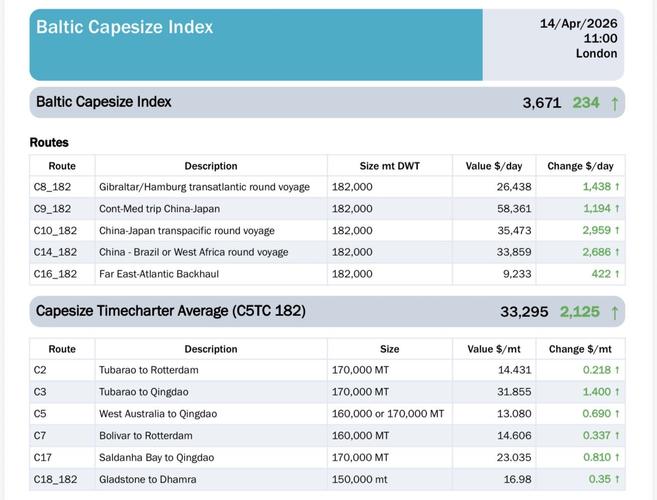Click the Routes section label

click(49, 143)
